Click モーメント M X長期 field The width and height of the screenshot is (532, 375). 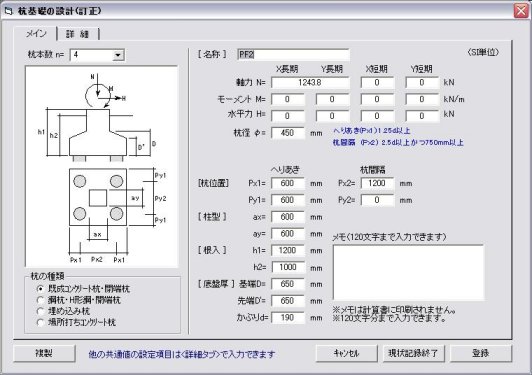pos(287,99)
